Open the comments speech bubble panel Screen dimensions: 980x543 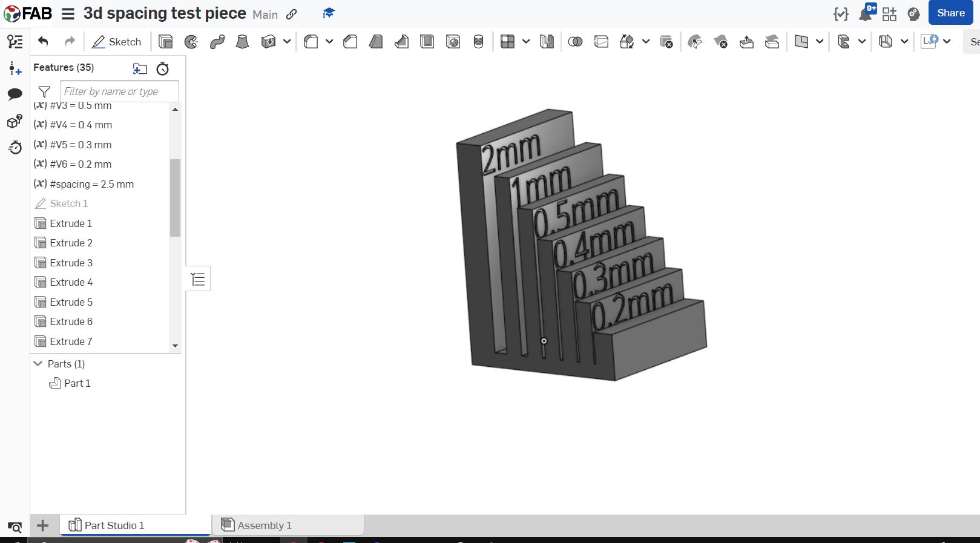[15, 94]
